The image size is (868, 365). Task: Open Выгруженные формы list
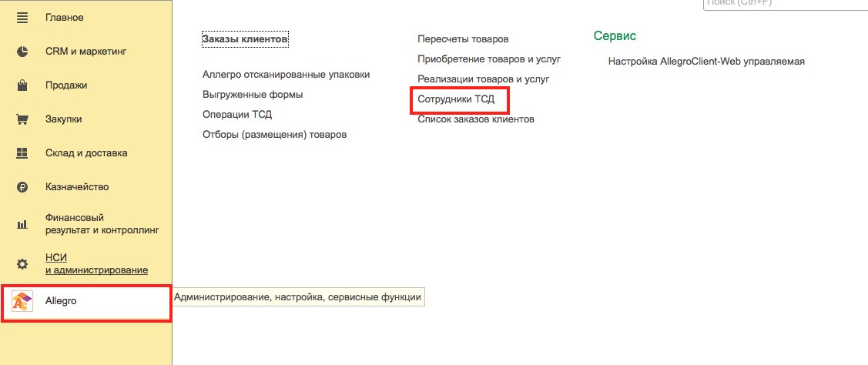coord(253,95)
